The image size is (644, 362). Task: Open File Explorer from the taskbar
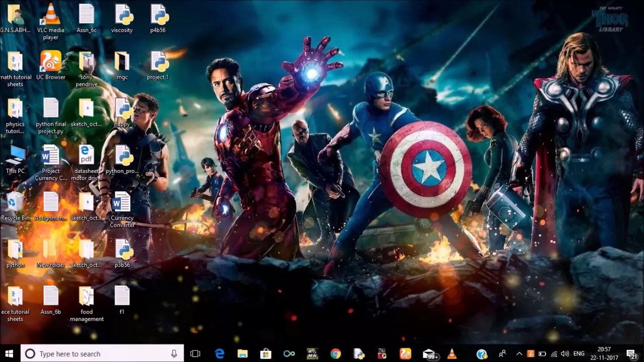coord(243,353)
